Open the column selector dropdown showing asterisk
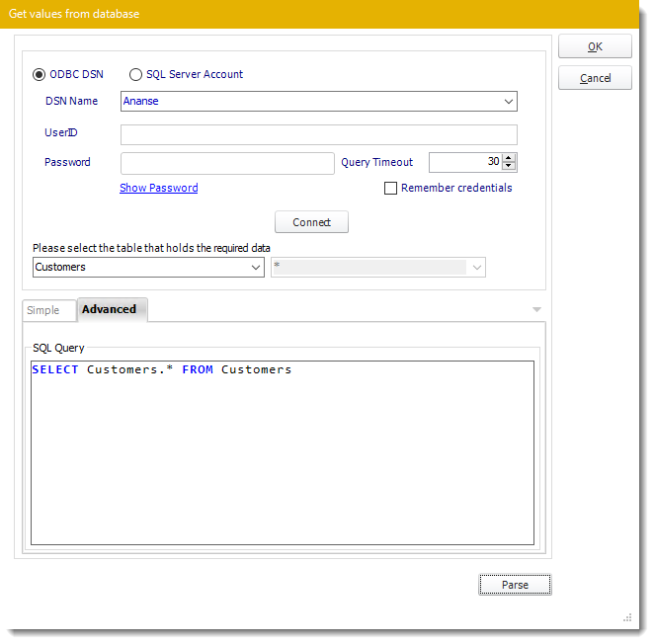This screenshot has width=654, height=644. [477, 268]
